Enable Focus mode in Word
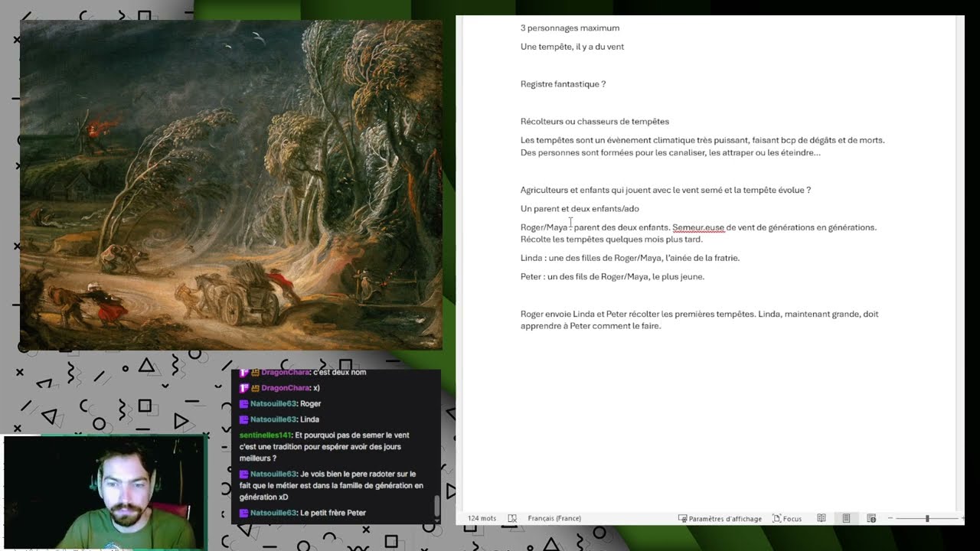Screen dimensions: 980x551 787,518
